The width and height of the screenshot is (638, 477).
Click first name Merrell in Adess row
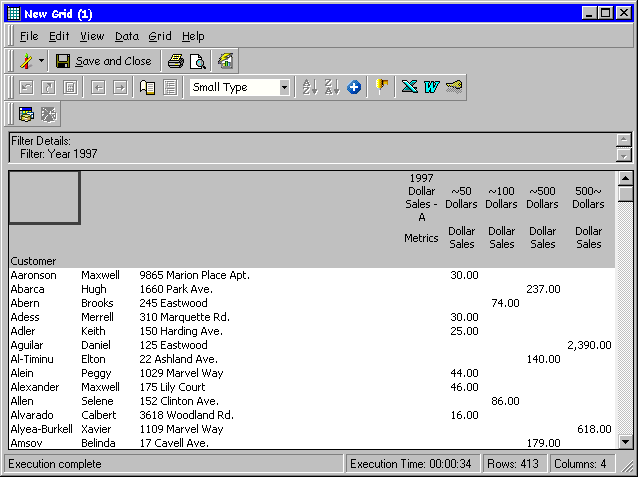pyautogui.click(x=97, y=317)
